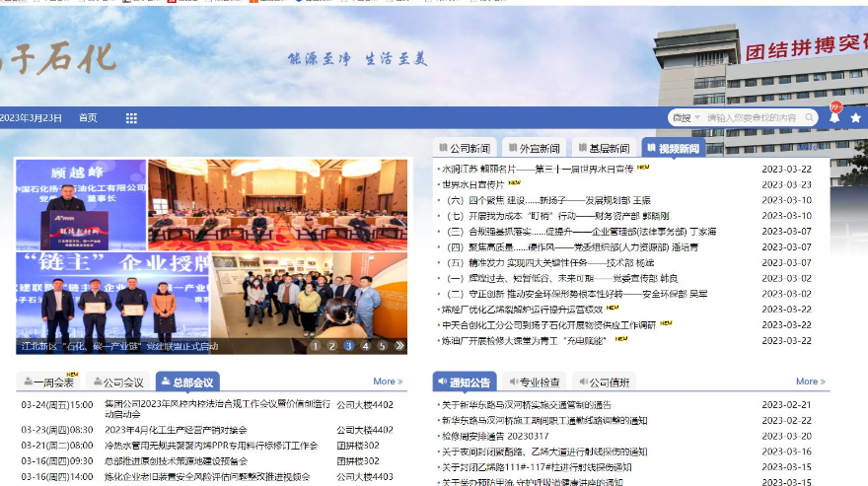Open the speaker photo thumbnail in carousel
Image resolution: width=868 pixels, height=486 pixels.
click(x=81, y=205)
